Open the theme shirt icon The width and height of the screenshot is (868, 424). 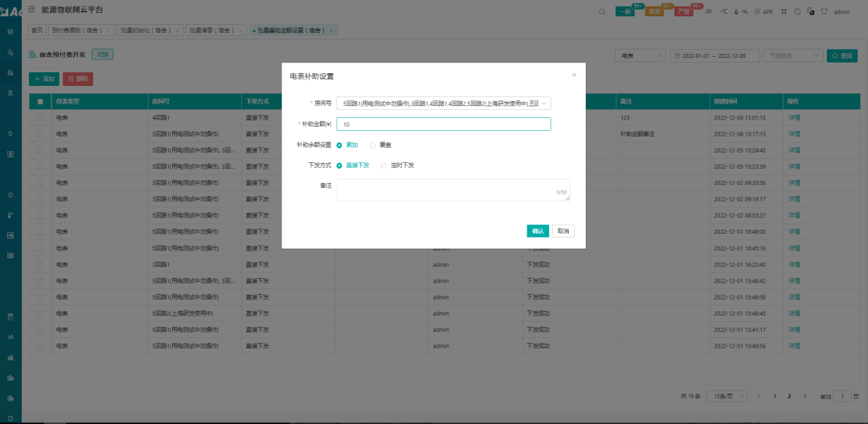(x=824, y=11)
